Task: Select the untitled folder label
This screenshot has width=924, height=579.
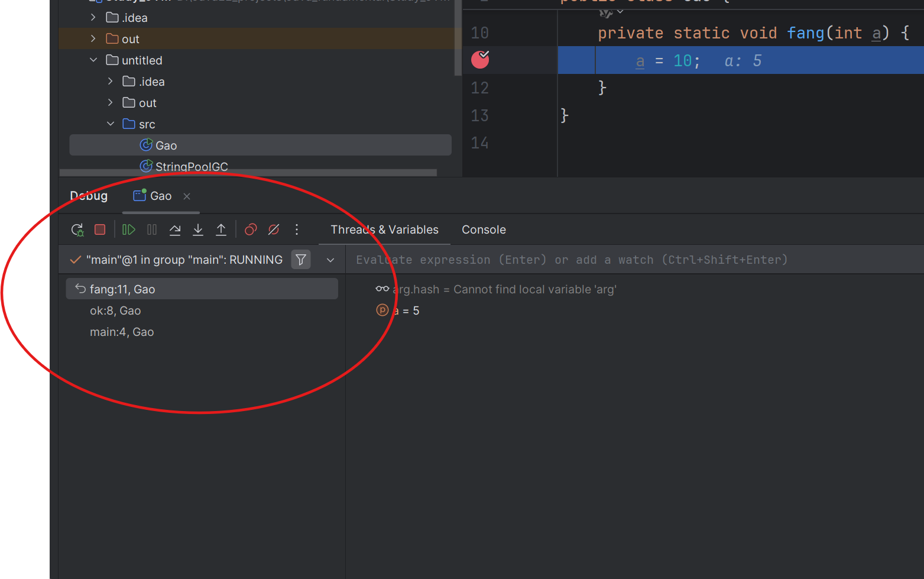Action: point(142,60)
